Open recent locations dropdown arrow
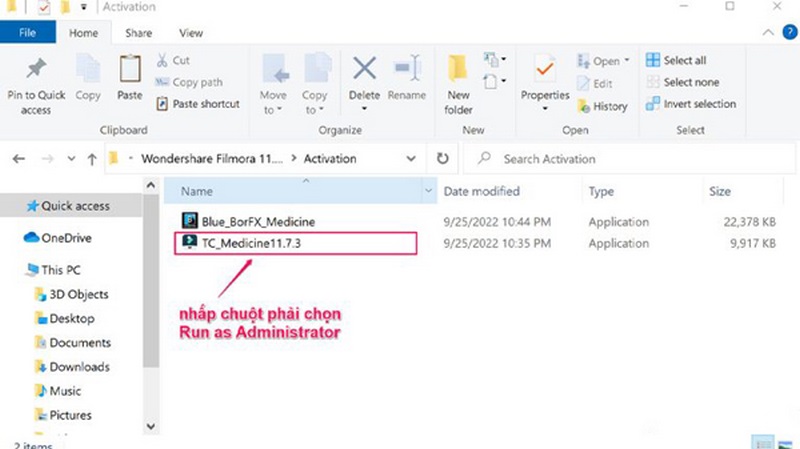The width and height of the screenshot is (800, 449). 71,159
